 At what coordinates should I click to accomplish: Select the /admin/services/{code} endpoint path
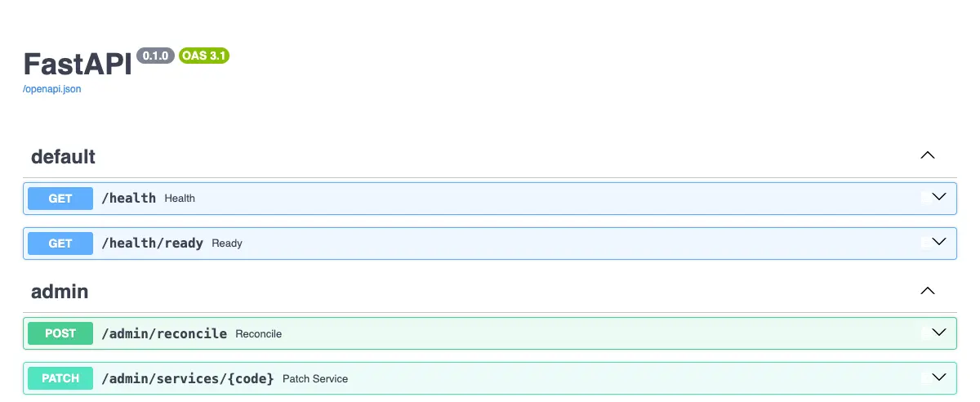tap(187, 378)
